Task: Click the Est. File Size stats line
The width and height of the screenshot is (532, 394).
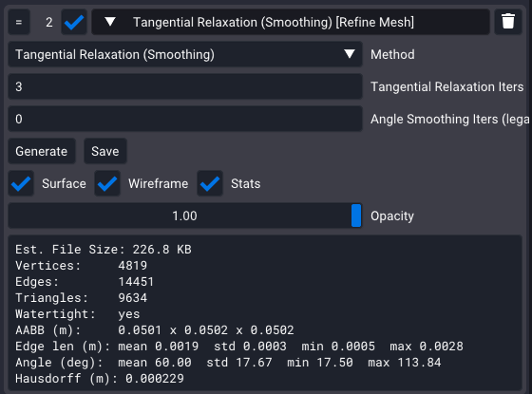Action: pos(104,250)
